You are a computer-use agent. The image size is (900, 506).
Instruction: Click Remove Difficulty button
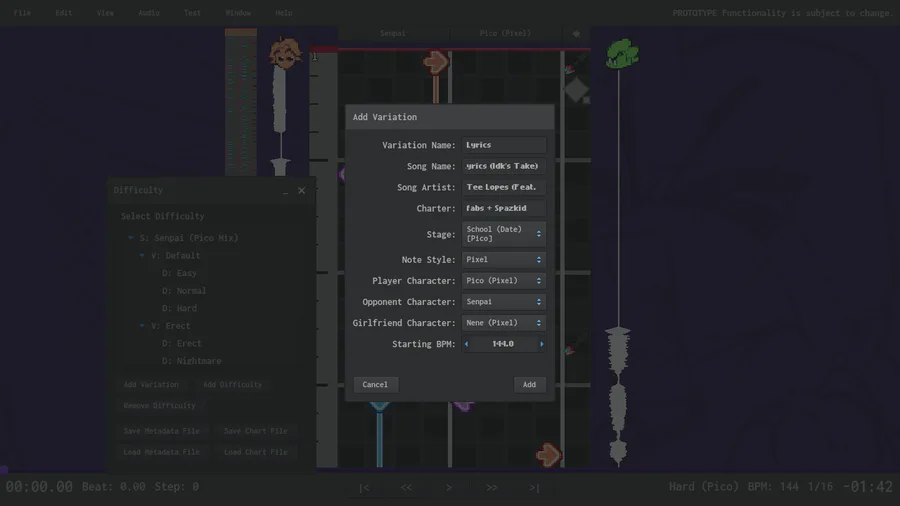click(x=160, y=406)
